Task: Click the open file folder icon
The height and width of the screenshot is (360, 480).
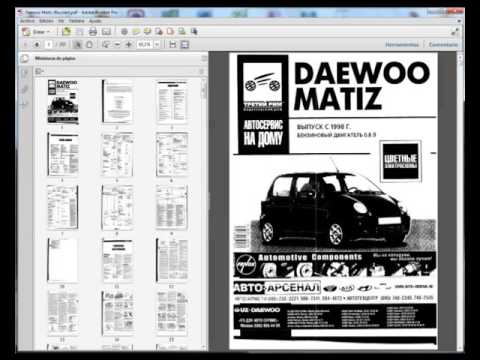Action: 67,32
